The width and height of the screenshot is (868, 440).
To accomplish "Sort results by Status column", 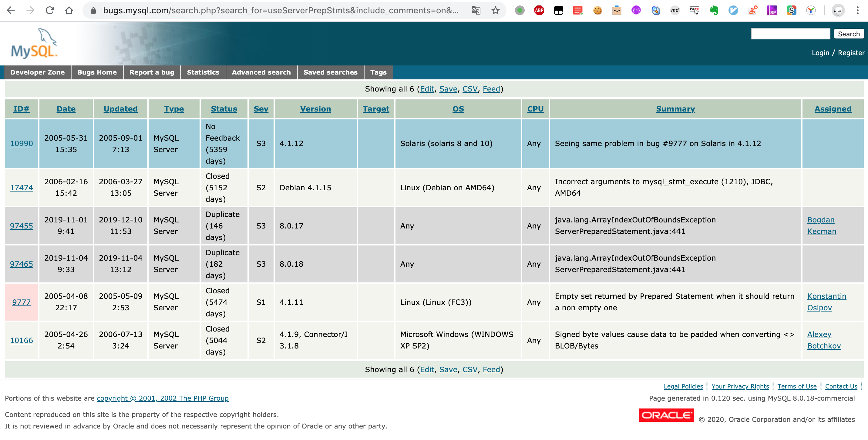I will [224, 109].
